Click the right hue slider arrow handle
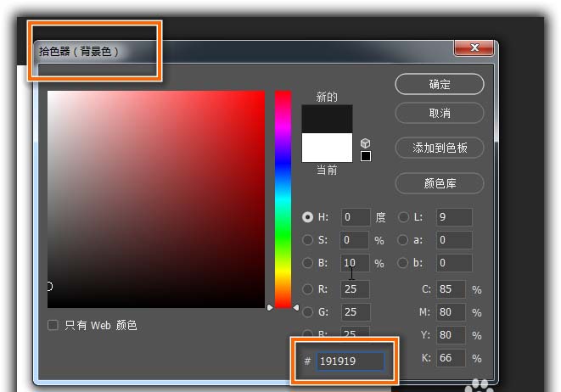 pos(296,307)
